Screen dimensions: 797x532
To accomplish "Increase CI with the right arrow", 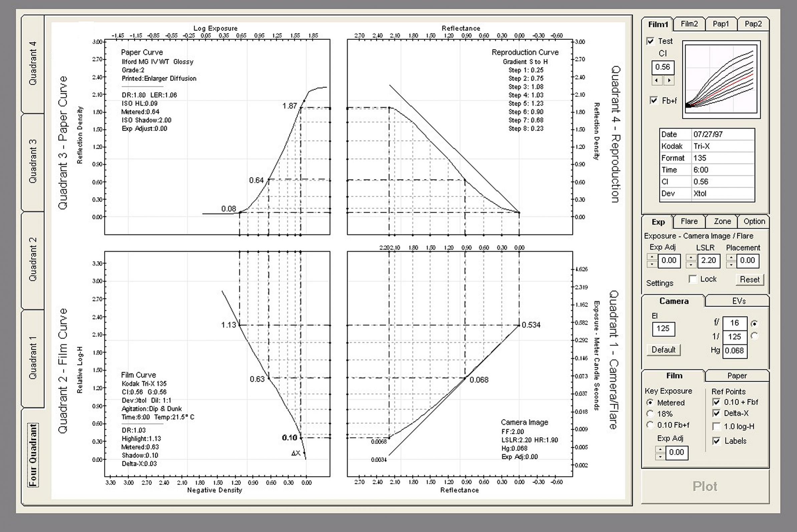I will (x=669, y=80).
